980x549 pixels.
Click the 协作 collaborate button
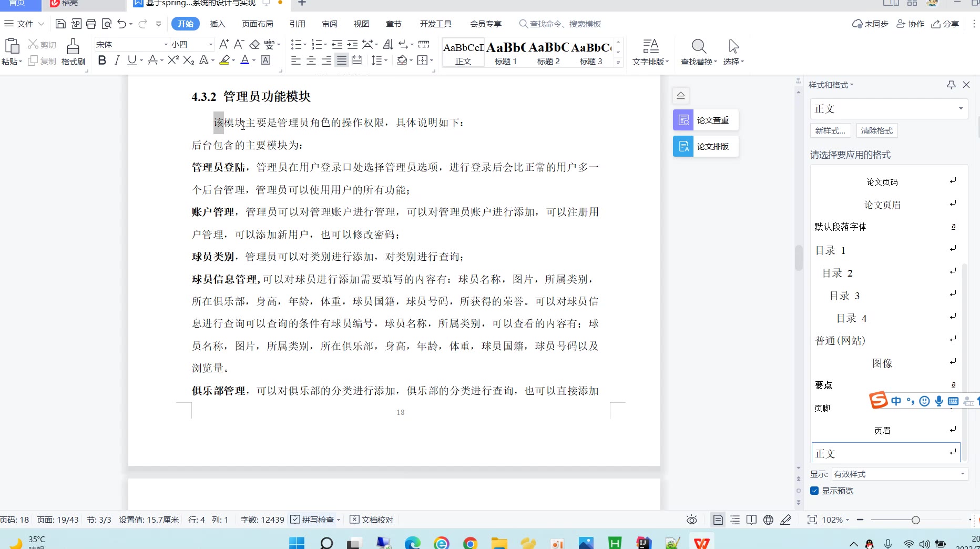pos(911,24)
